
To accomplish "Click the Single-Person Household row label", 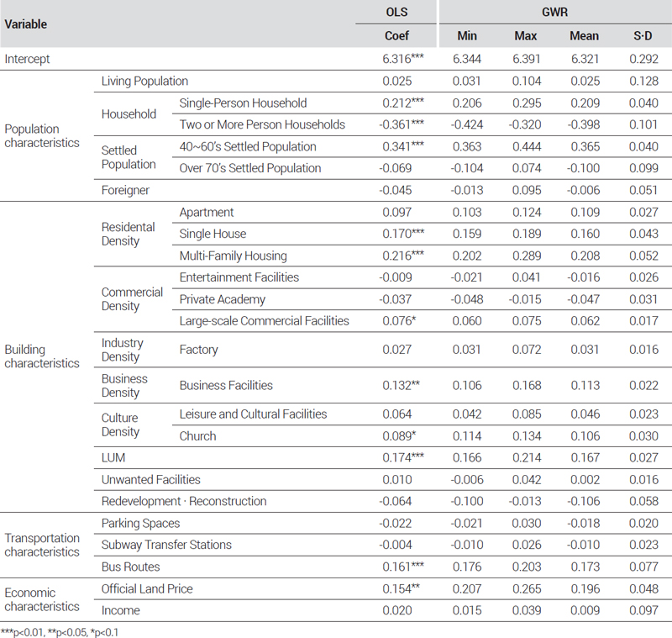I will [x=243, y=103].
